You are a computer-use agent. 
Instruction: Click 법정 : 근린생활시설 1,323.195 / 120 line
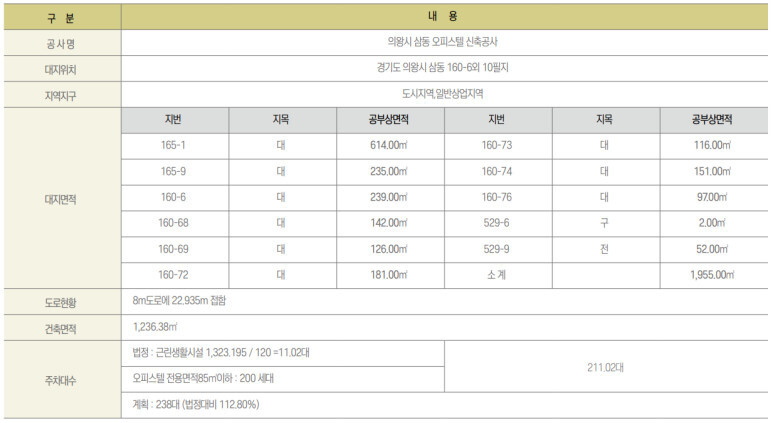pos(221,352)
